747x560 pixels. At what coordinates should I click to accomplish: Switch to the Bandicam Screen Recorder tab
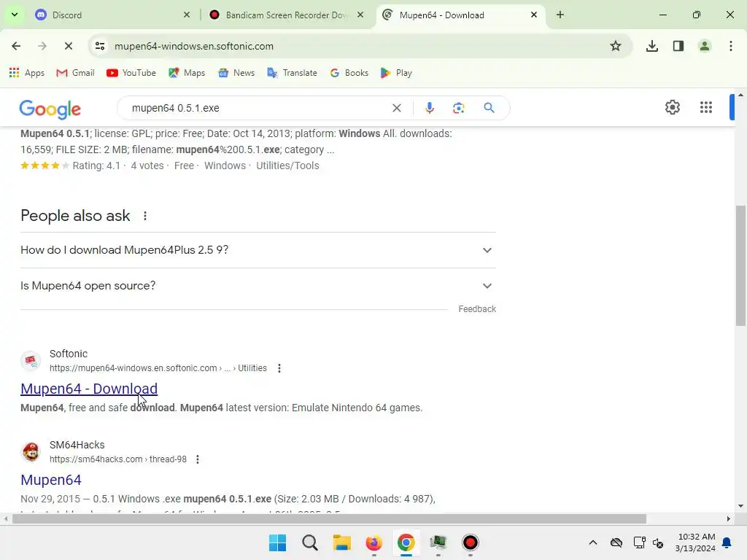[x=287, y=15]
